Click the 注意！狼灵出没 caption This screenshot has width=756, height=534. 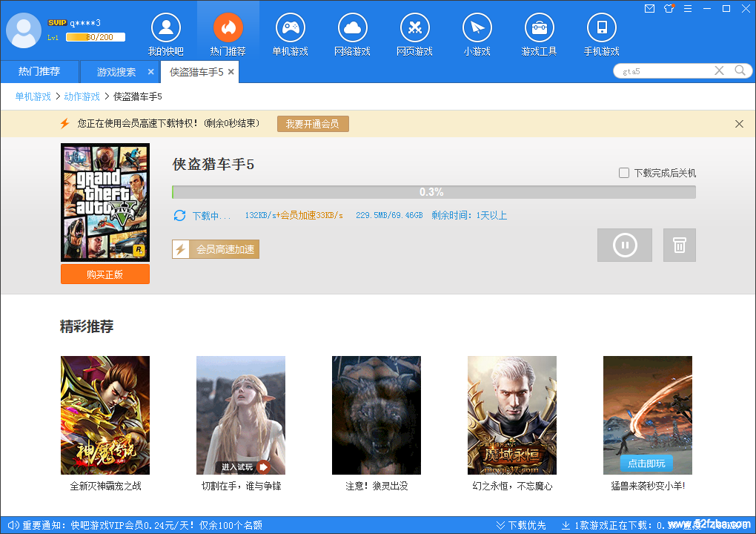377,486
